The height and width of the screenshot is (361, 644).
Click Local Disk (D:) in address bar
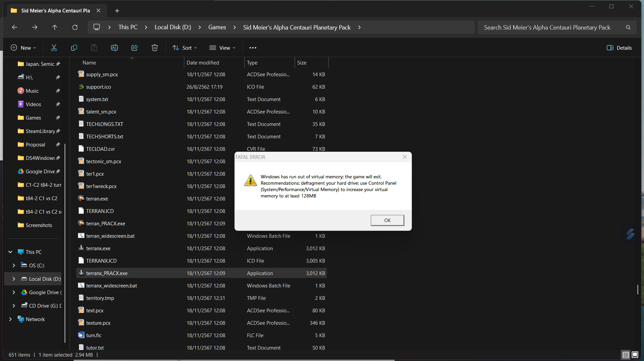coord(173,27)
